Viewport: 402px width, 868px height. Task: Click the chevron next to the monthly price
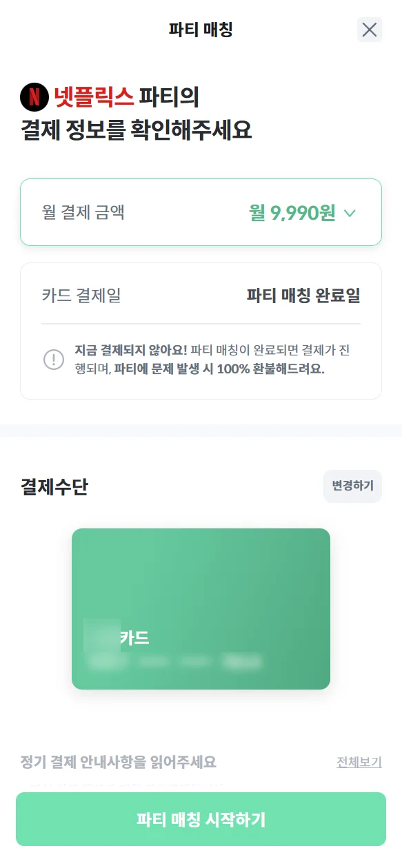(350, 214)
